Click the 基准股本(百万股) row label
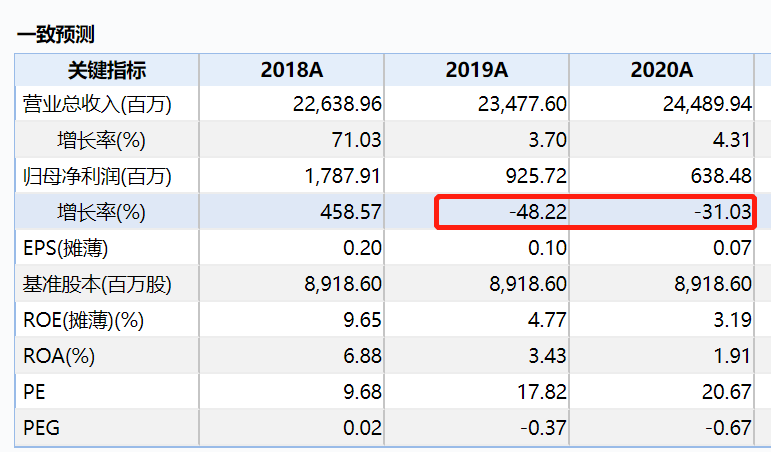Screen dimensions: 771x452 [97, 284]
